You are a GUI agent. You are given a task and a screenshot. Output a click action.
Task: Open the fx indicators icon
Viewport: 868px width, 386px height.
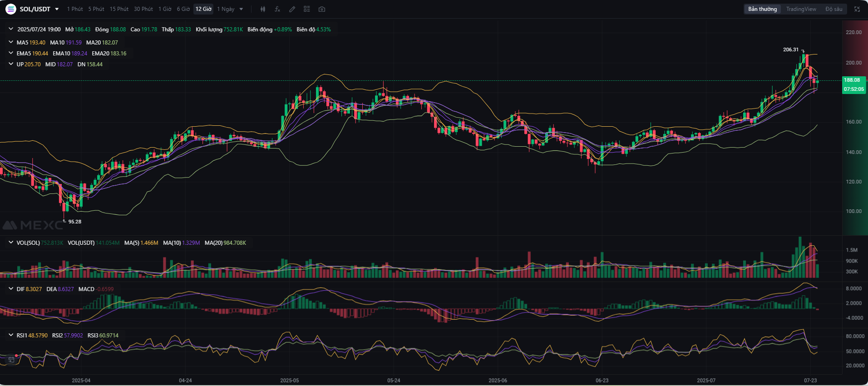point(277,9)
